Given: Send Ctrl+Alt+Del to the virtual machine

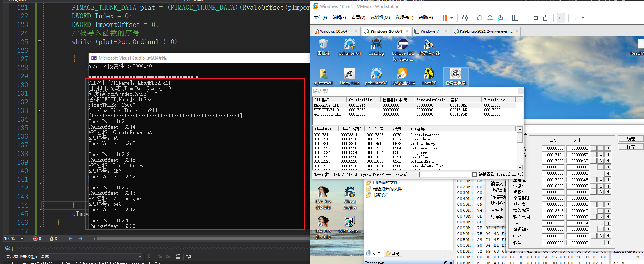Looking at the screenshot, I should click(x=465, y=18).
